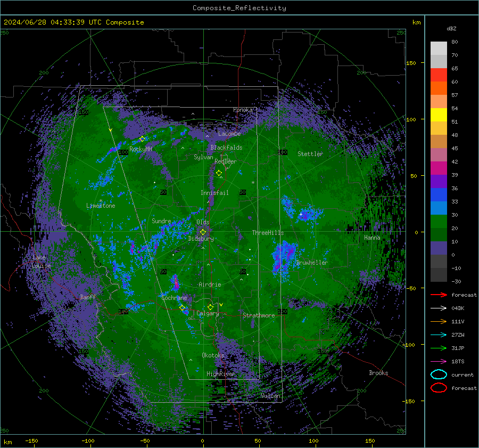Select the purple 36-39 dBZ color swatch
This screenshot has height=448, width=479.
[x=439, y=182]
